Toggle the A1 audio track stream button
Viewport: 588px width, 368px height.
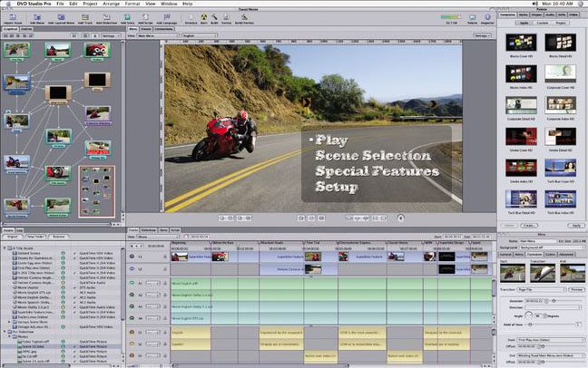point(132,284)
